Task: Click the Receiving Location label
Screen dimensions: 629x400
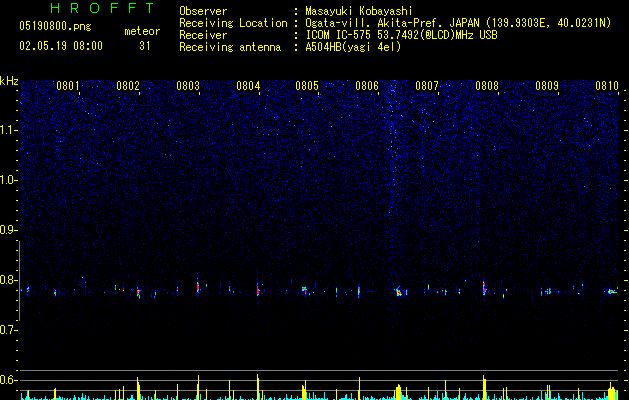Action: click(x=233, y=23)
